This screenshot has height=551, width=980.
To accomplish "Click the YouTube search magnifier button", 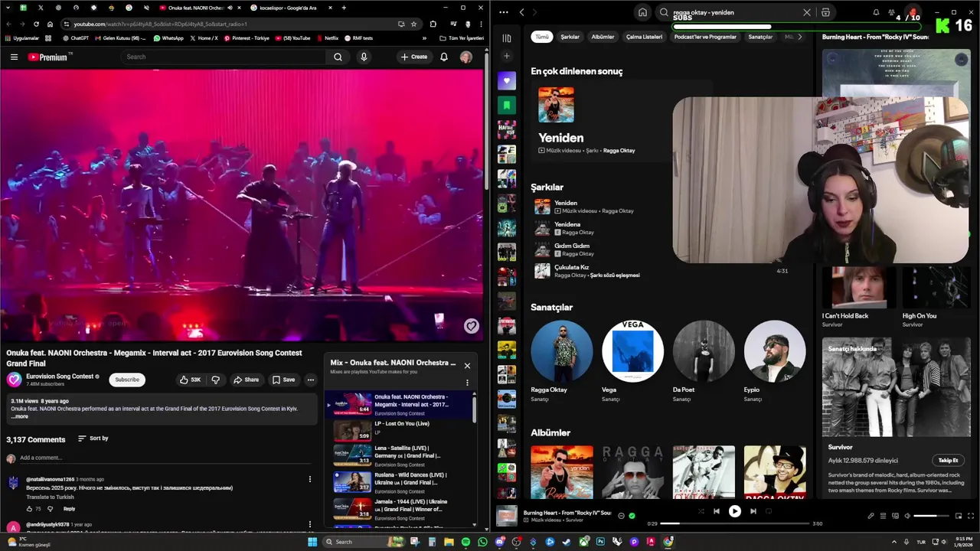I will pyautogui.click(x=338, y=57).
